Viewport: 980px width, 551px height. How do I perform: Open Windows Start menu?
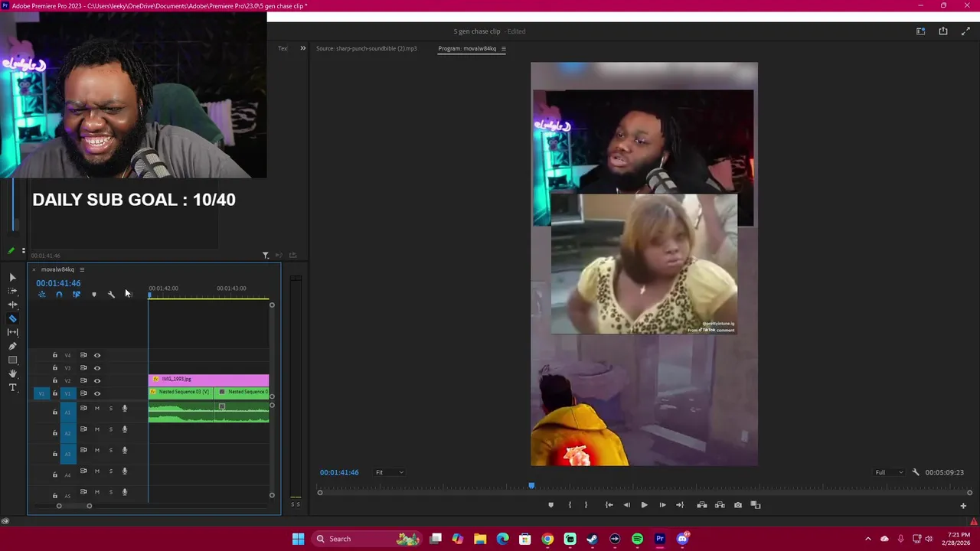click(x=298, y=539)
